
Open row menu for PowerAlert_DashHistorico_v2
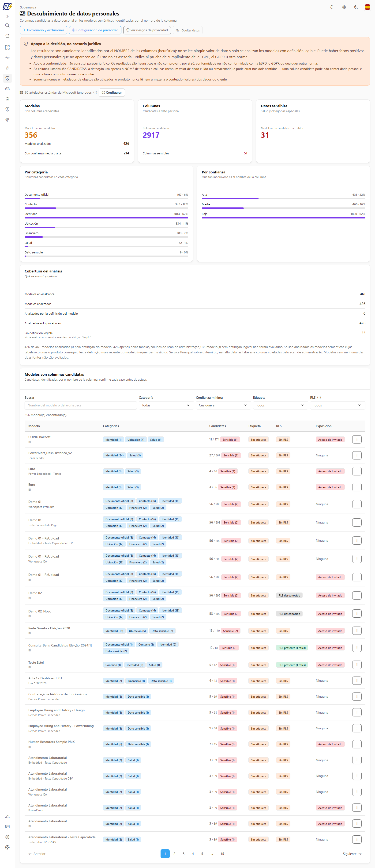357,455
